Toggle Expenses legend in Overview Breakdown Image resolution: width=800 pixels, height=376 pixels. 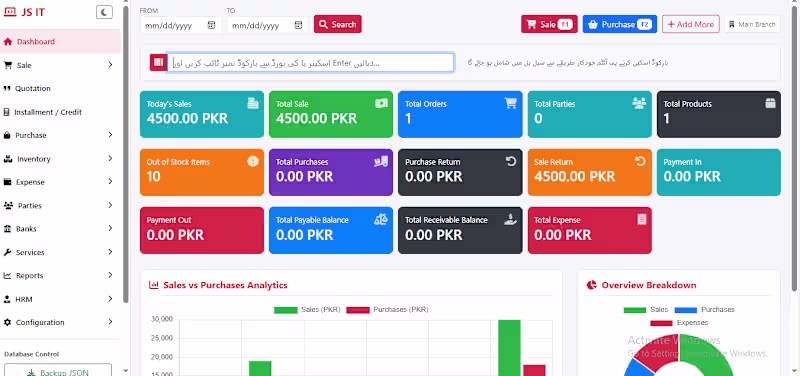(679, 323)
